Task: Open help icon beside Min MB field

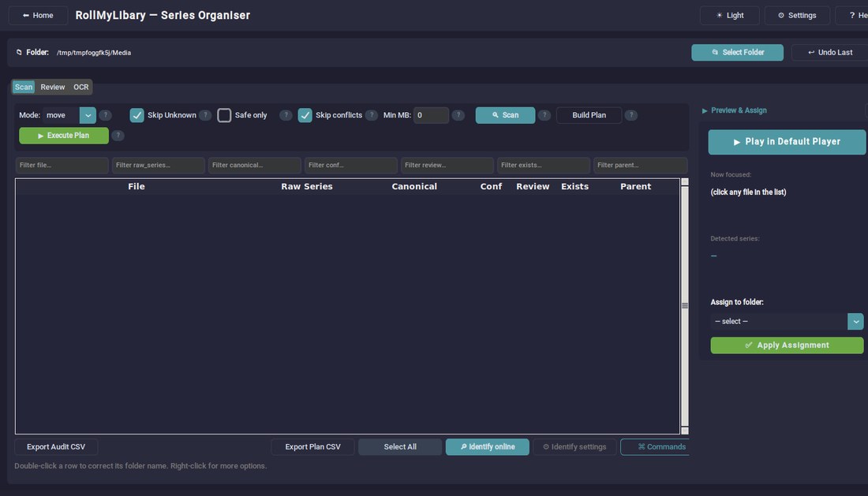Action: (x=458, y=115)
